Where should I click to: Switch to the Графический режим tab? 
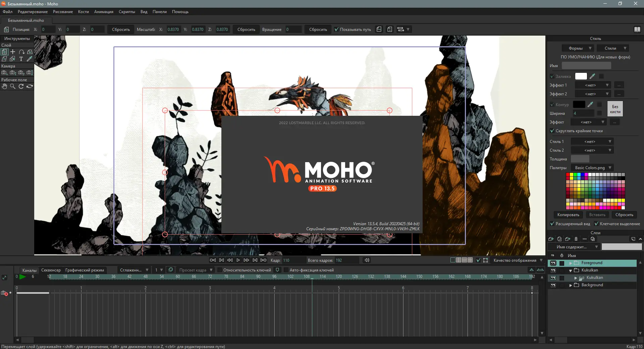[85, 270]
